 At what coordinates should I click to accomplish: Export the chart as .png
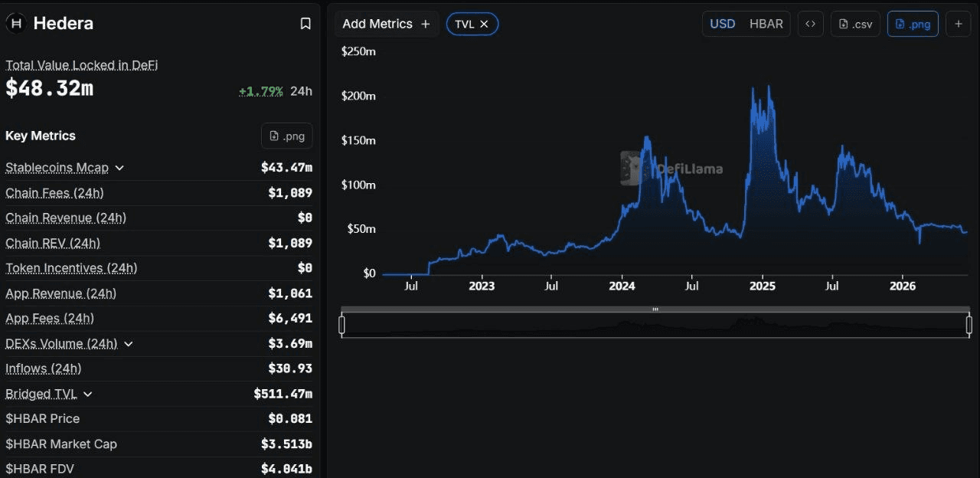[913, 24]
